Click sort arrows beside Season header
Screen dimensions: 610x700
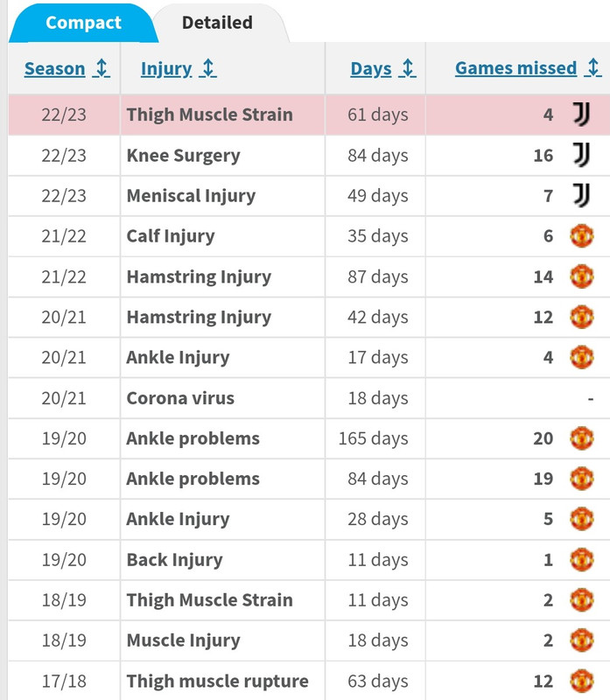(x=102, y=68)
